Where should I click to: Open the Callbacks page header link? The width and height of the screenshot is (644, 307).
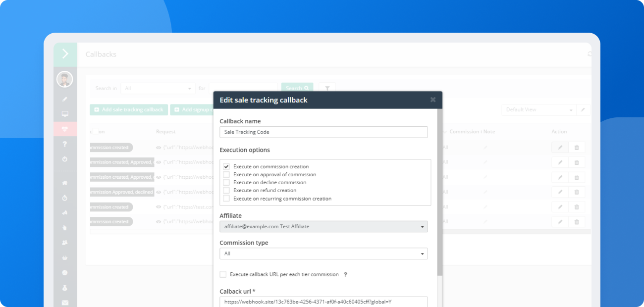coord(101,54)
